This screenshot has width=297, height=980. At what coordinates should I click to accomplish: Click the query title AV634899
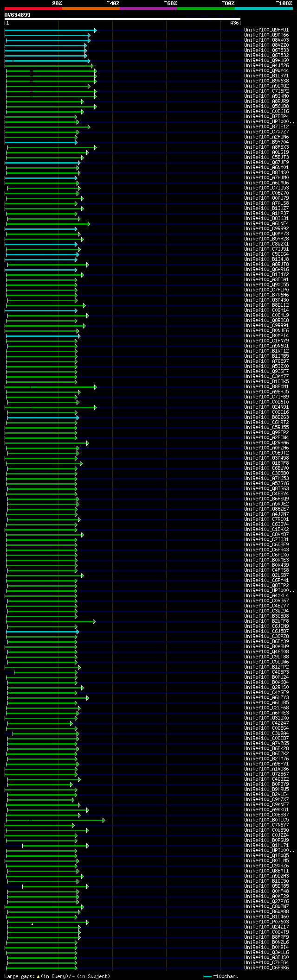coord(18,15)
